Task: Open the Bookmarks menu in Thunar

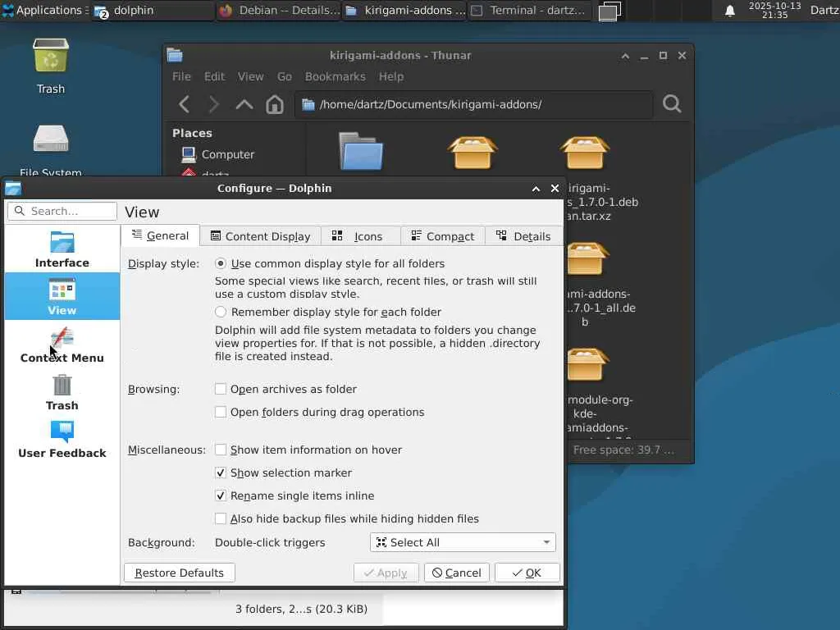Action: (x=336, y=76)
